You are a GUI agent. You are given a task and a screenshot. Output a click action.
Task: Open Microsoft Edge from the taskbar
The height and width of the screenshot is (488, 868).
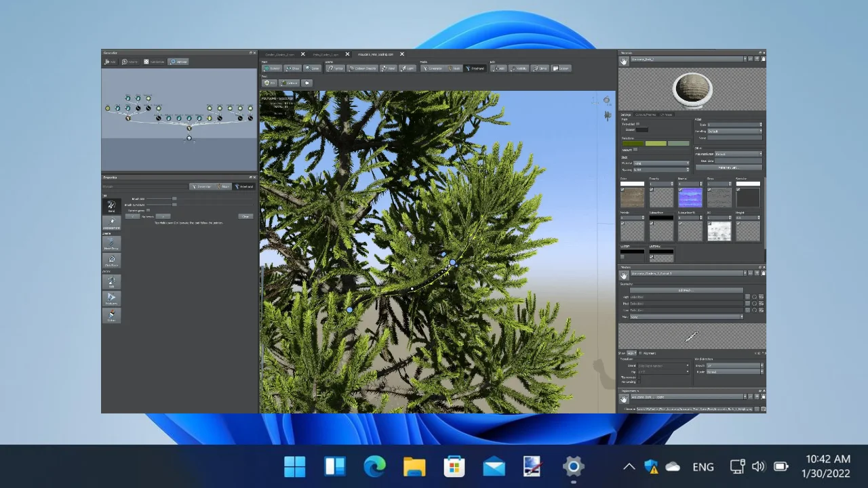374,466
